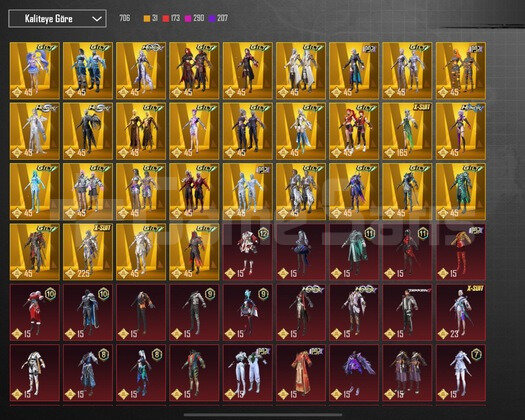Select the blue armored level 10 outfit
The width and height of the screenshot is (525, 420).
[x=88, y=312]
